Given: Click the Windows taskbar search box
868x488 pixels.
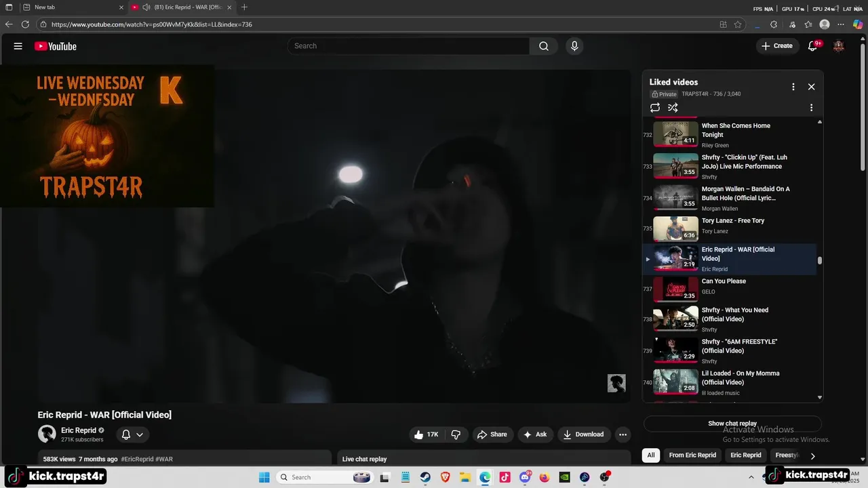Looking at the screenshot, I should (324, 477).
